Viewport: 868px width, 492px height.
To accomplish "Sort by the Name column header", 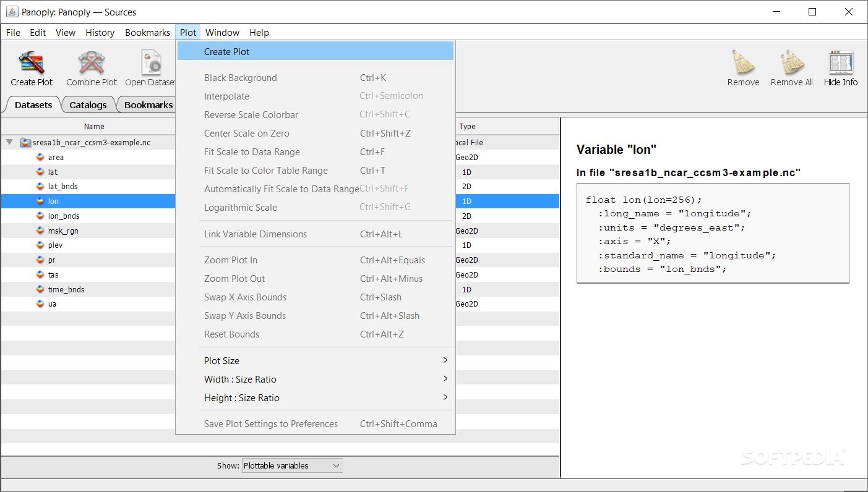I will point(94,127).
